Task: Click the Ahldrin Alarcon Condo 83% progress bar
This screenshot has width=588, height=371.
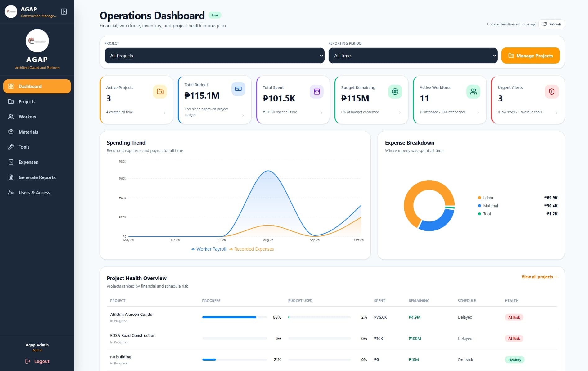Action: (x=235, y=317)
